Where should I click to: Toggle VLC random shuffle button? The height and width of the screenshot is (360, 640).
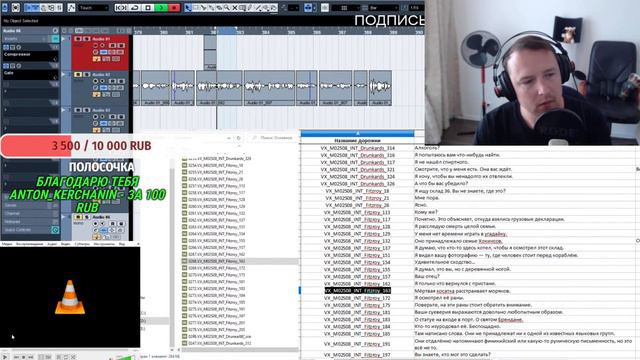point(73,357)
